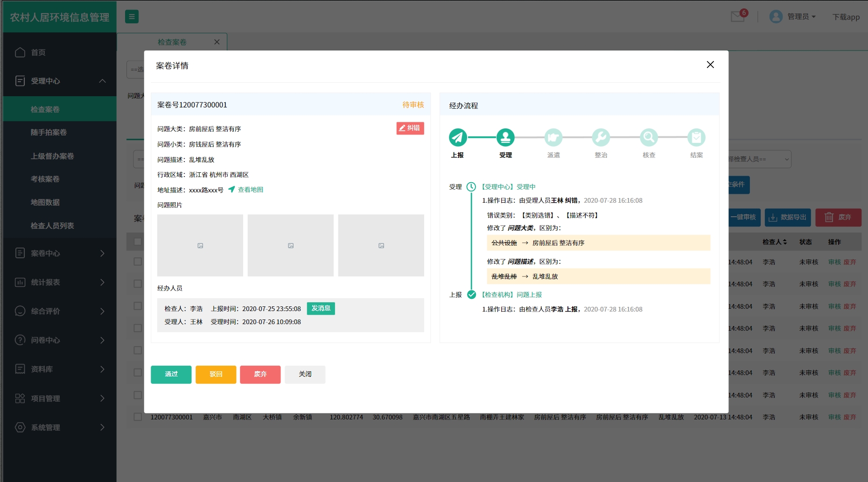Click the 受理中心 sidebar icon
Image resolution: width=868 pixels, height=482 pixels.
pyautogui.click(x=20, y=81)
